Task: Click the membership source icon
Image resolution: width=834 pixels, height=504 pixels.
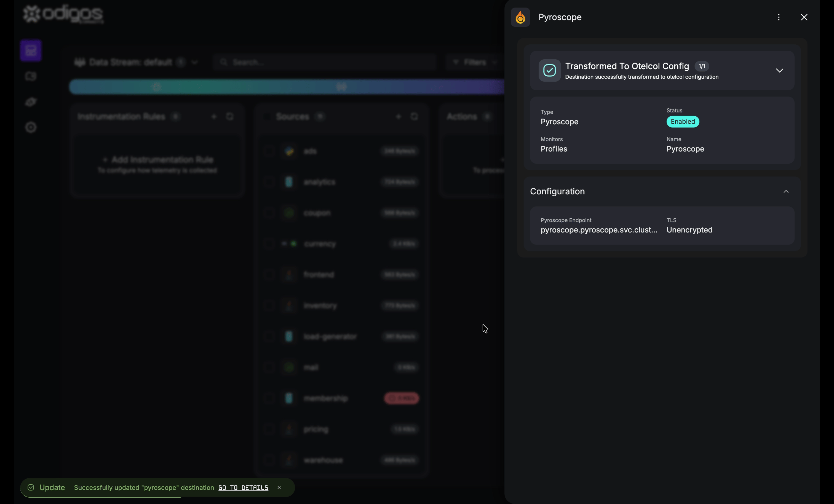Action: click(289, 398)
